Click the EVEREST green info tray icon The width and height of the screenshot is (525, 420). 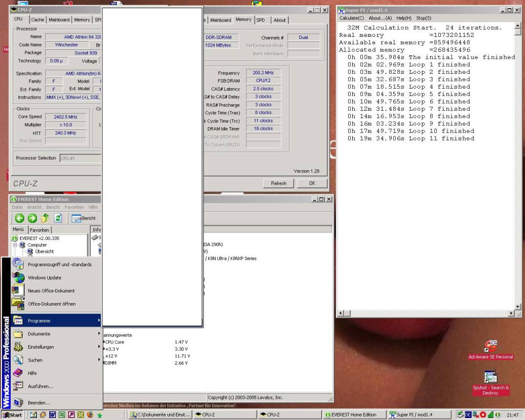point(497,415)
